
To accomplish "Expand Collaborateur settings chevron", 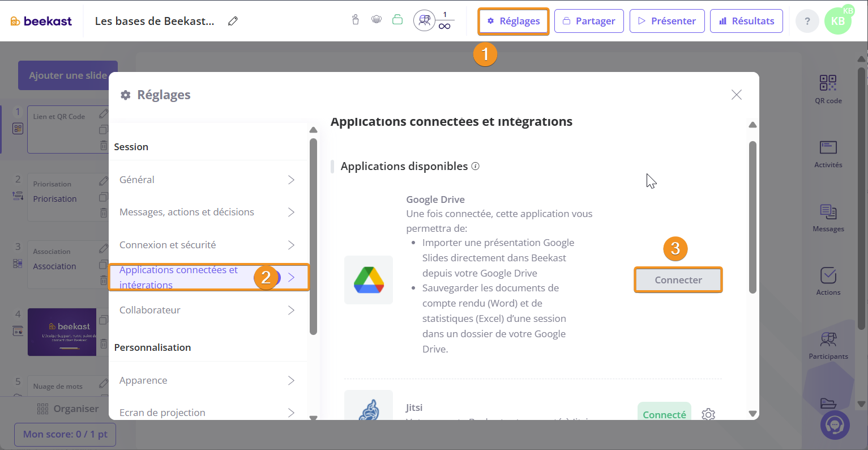I will [291, 310].
